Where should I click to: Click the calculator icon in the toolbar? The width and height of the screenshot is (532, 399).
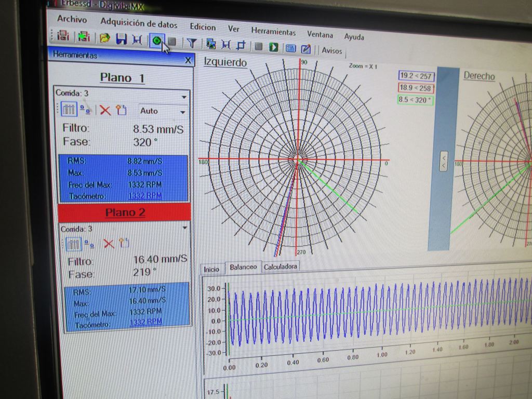click(x=290, y=48)
